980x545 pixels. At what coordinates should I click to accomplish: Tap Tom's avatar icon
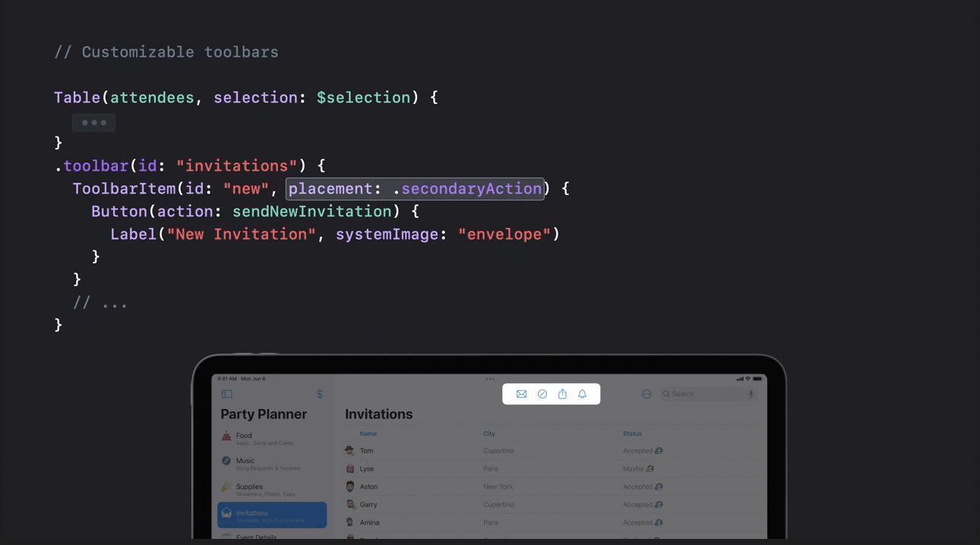[349, 451]
